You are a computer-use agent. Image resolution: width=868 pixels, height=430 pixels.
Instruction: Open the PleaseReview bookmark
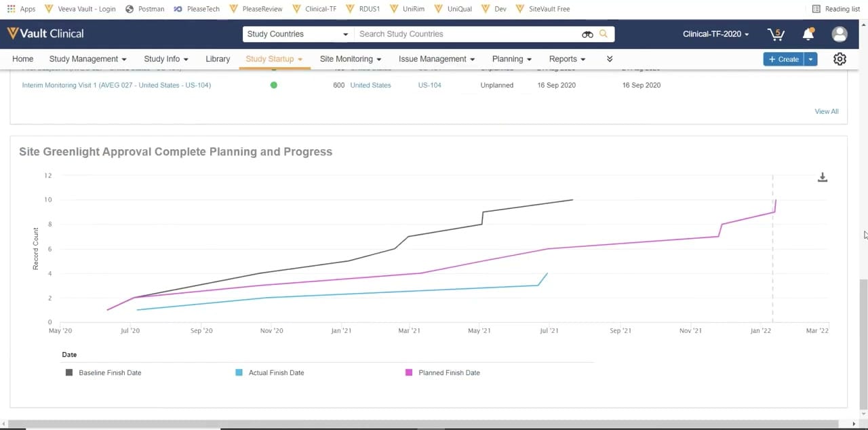point(257,9)
